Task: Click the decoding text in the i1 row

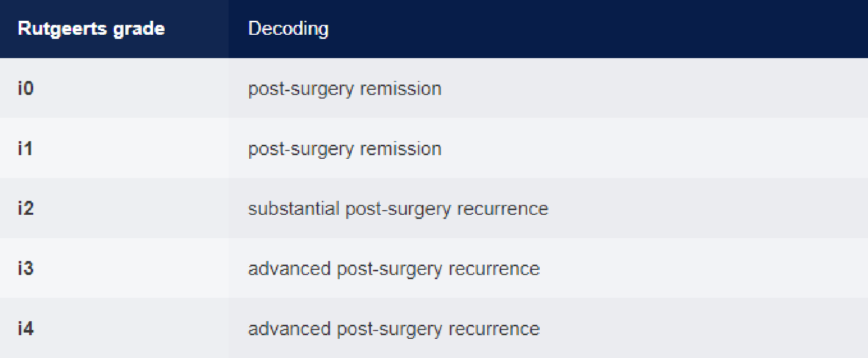Action: (x=344, y=149)
